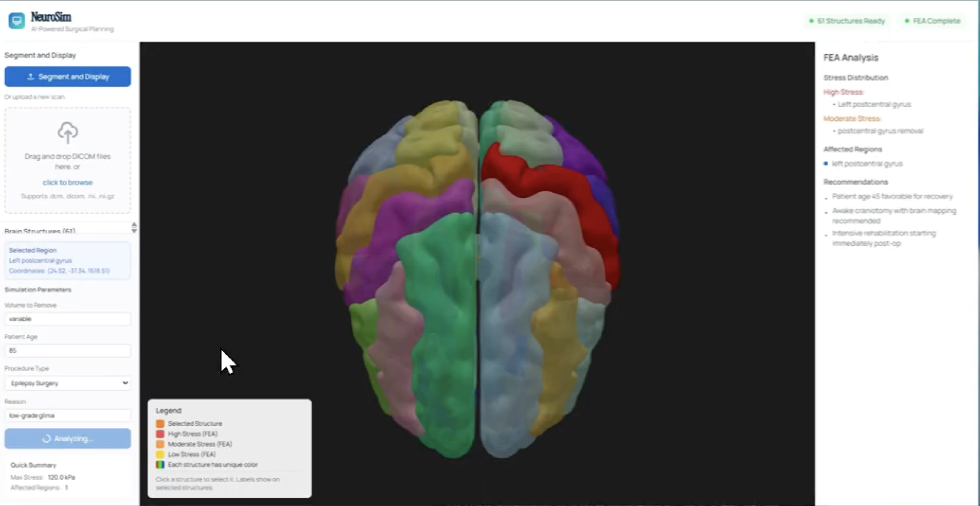980x506 pixels.
Task: Click the 'click to browse' link
Action: (x=68, y=182)
